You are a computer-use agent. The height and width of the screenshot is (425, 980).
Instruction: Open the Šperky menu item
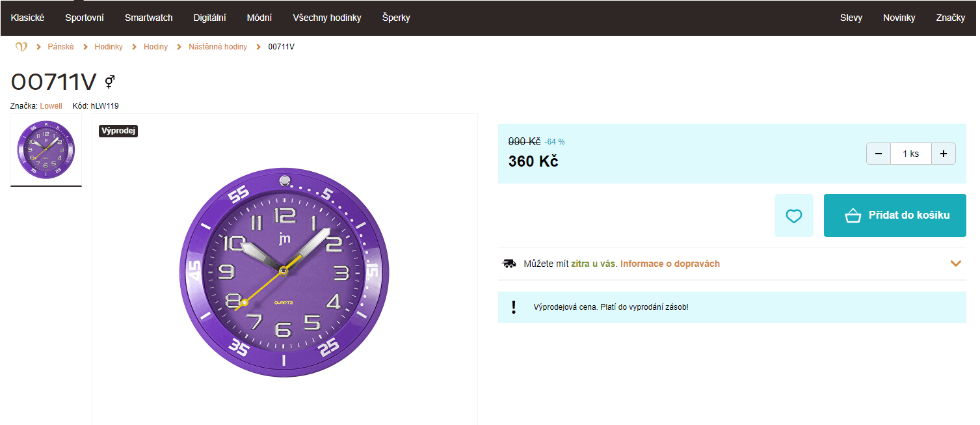[x=396, y=18]
